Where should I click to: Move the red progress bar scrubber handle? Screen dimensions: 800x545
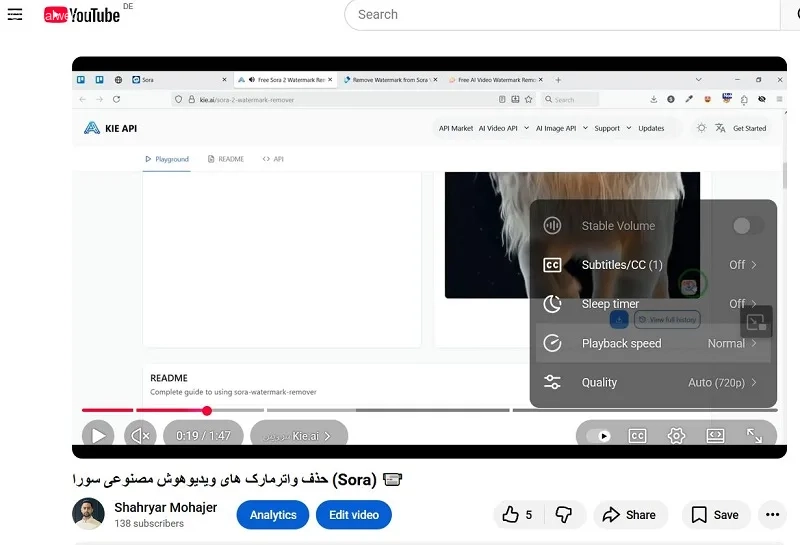(x=207, y=410)
